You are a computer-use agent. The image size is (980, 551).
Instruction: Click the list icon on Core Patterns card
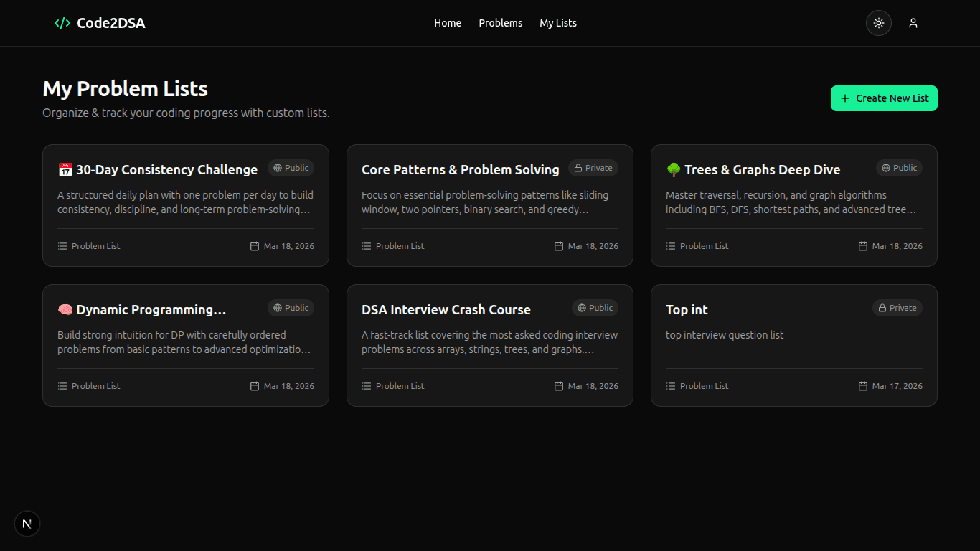pyautogui.click(x=367, y=246)
